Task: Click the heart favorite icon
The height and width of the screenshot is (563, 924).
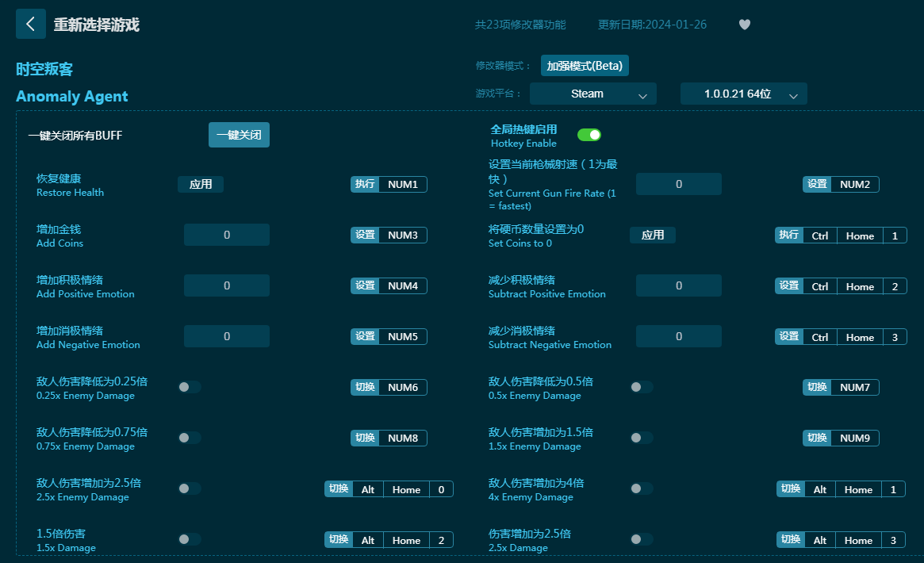Action: tap(744, 25)
